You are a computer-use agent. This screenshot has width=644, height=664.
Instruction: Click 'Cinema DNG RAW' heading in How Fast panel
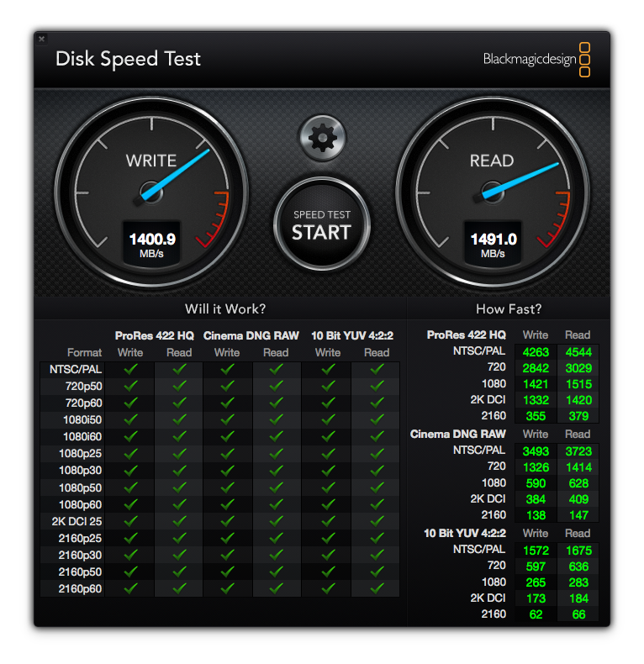tap(457, 434)
